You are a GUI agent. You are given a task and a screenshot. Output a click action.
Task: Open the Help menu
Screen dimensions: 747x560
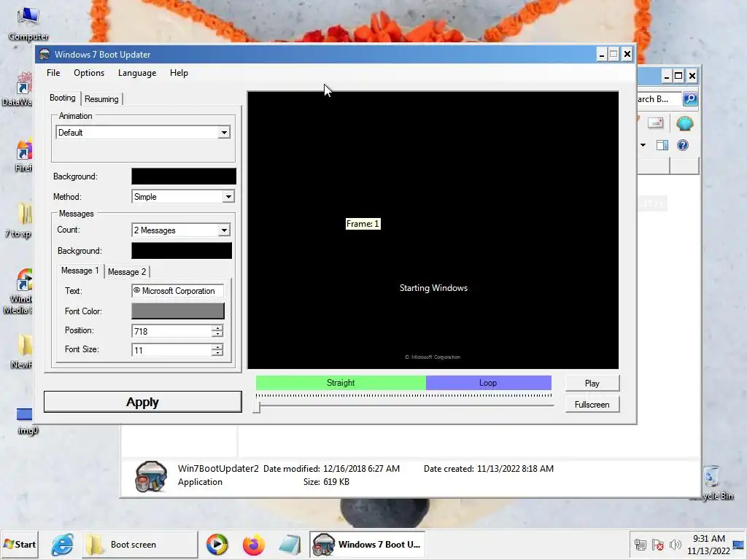179,73
